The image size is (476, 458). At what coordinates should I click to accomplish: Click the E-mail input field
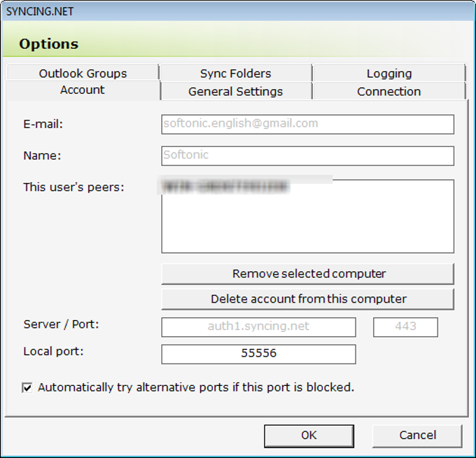pos(307,124)
